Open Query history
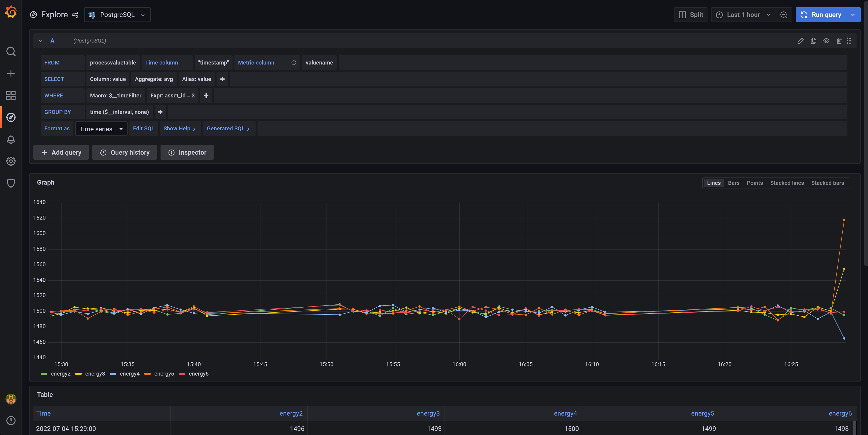This screenshot has width=868, height=435. click(124, 152)
